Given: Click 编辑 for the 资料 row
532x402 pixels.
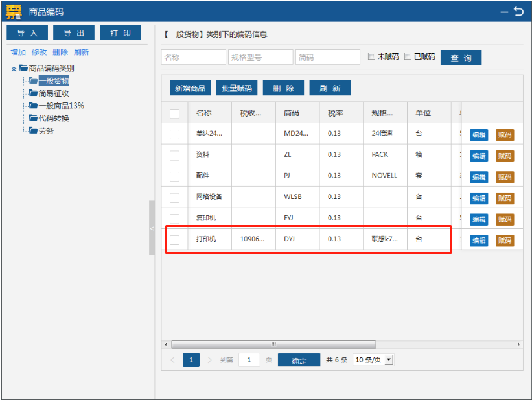Looking at the screenshot, I should click(479, 156).
